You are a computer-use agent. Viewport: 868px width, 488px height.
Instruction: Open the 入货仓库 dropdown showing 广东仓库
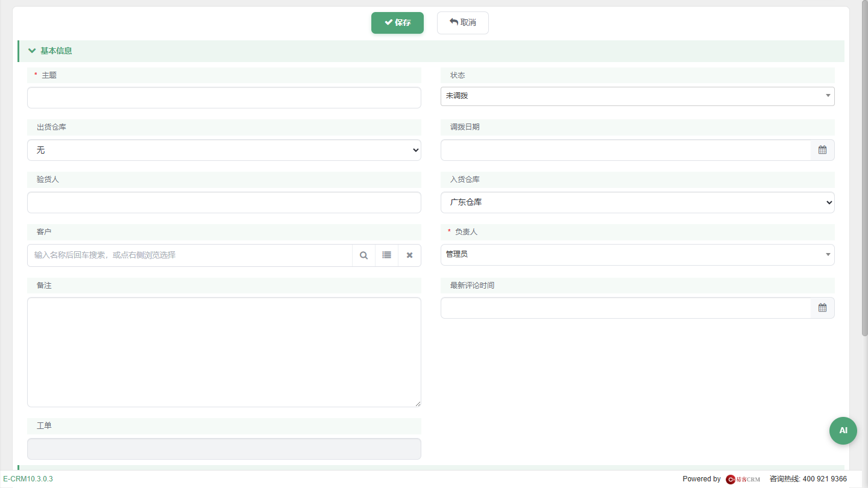click(x=638, y=202)
